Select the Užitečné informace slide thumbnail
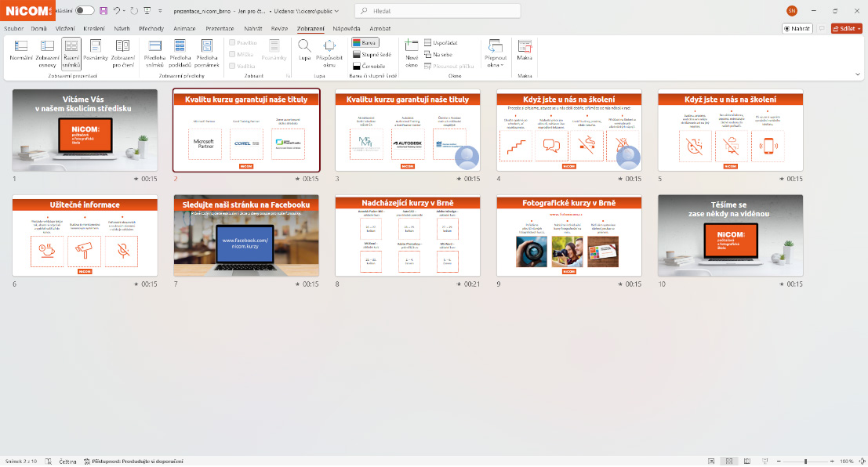Screen dimensions: 868x467 click(x=77, y=236)
